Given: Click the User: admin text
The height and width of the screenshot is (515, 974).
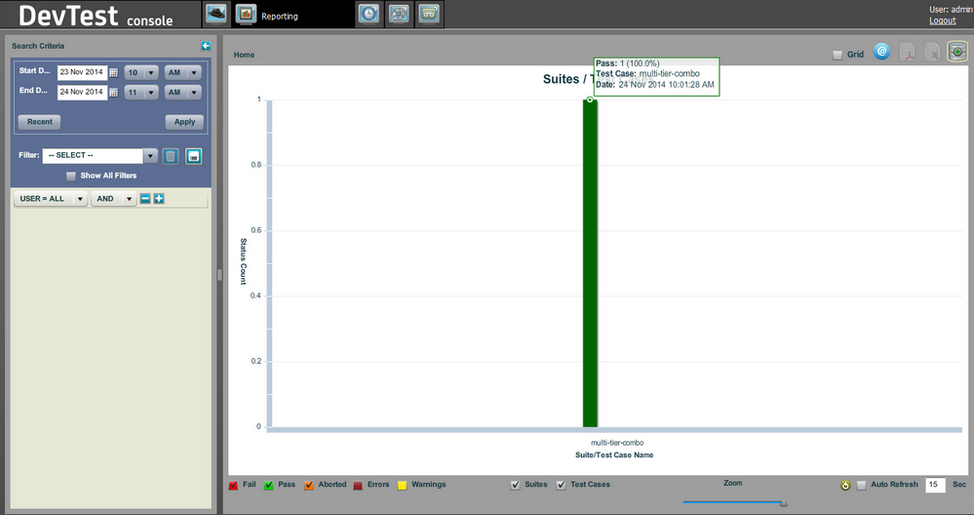Looking at the screenshot, I should click(950, 9).
